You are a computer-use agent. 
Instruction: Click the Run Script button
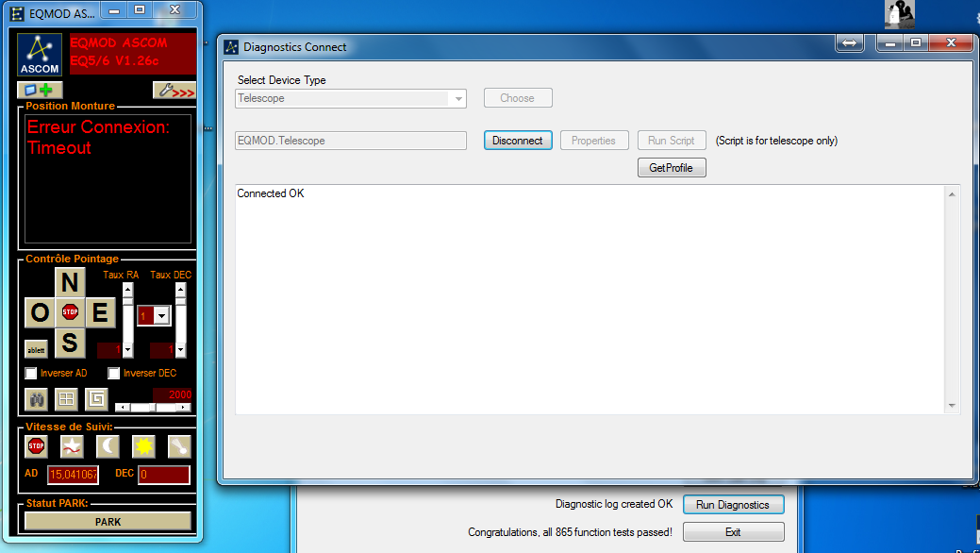coord(672,141)
